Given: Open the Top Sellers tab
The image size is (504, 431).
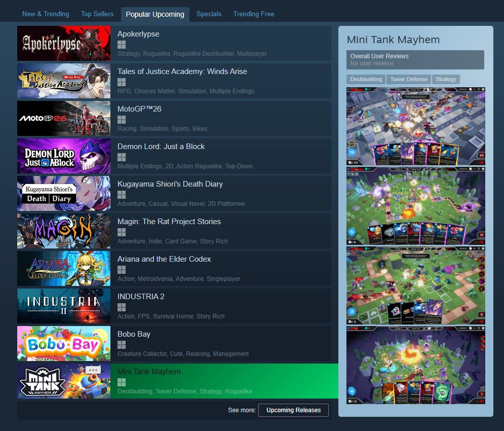Looking at the screenshot, I should click(97, 14).
